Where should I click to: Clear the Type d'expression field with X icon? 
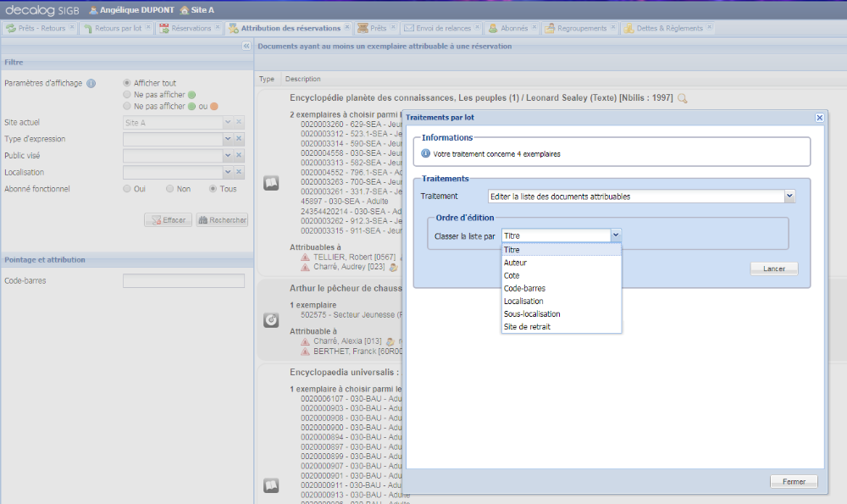[x=239, y=139]
